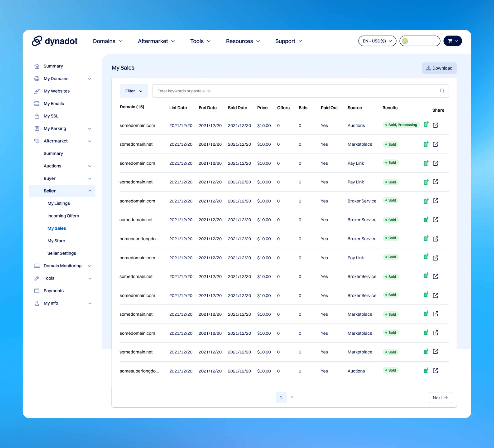
Task: Expand My Parking sidebar chevron
Action: coord(90,129)
